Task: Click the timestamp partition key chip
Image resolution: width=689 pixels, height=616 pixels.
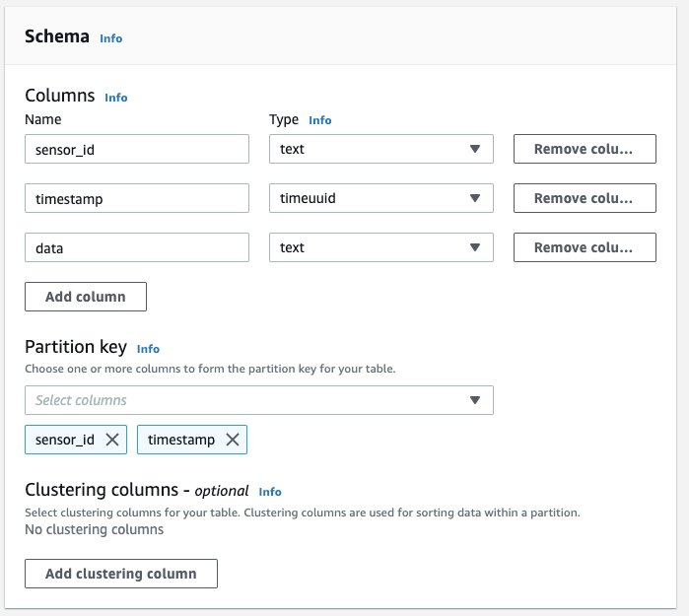Action: coord(192,440)
